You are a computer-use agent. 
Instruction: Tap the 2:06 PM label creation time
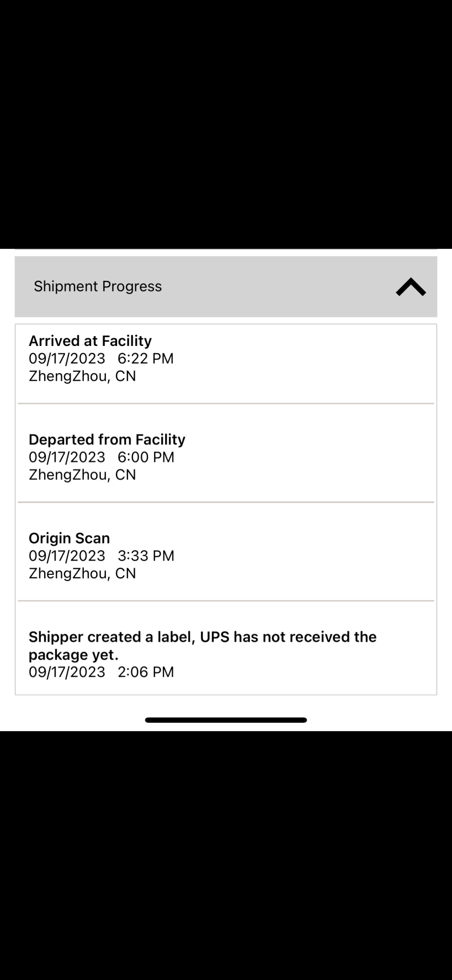click(x=145, y=672)
